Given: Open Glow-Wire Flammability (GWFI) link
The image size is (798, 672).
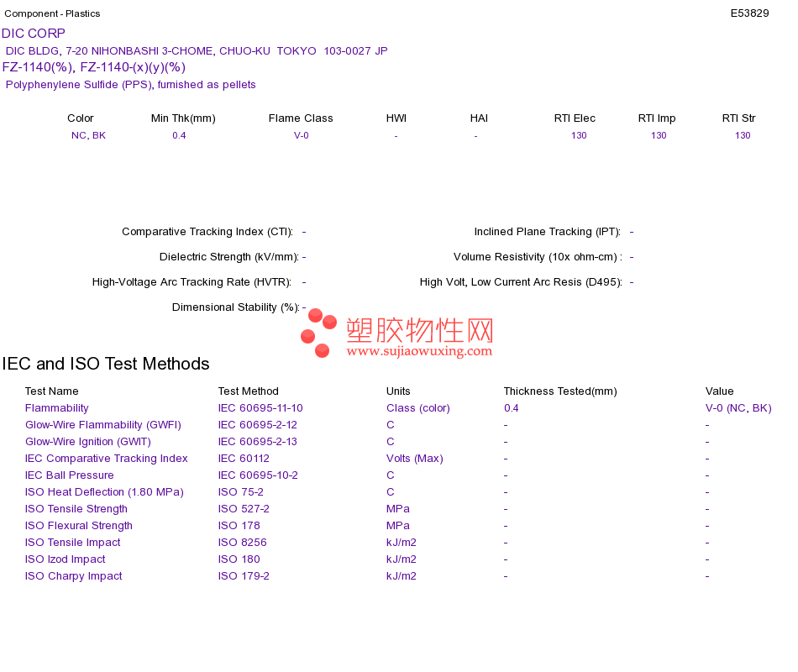Looking at the screenshot, I should [x=102, y=425].
